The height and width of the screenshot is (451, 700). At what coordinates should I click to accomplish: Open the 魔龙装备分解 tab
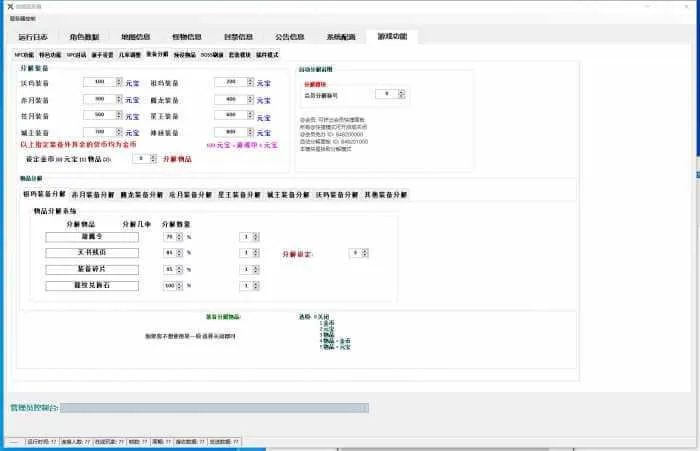point(142,195)
